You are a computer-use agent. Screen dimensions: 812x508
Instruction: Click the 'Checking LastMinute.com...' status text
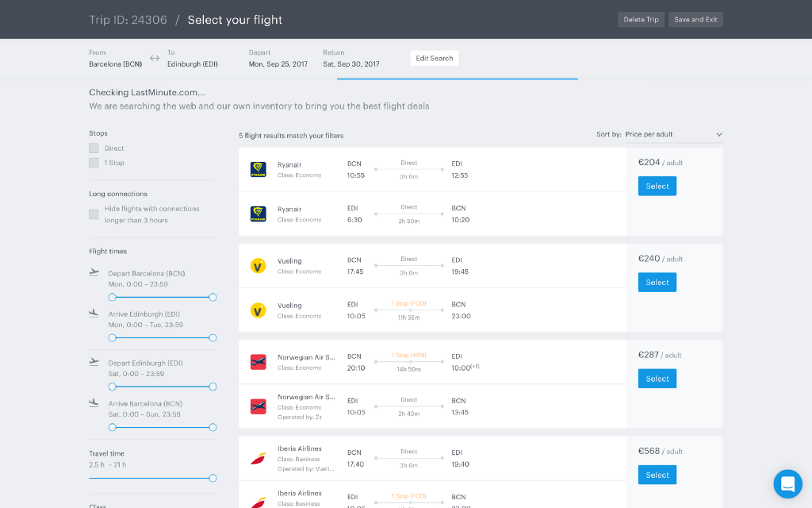(x=147, y=93)
